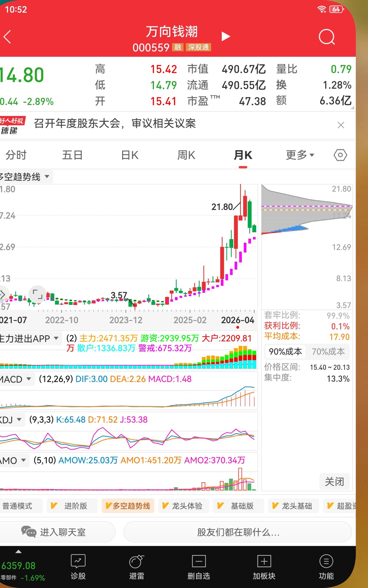Viewport: 368px width, 588px height.
Task: Tap the 市值 490.67亿 value
Action: 244,69
